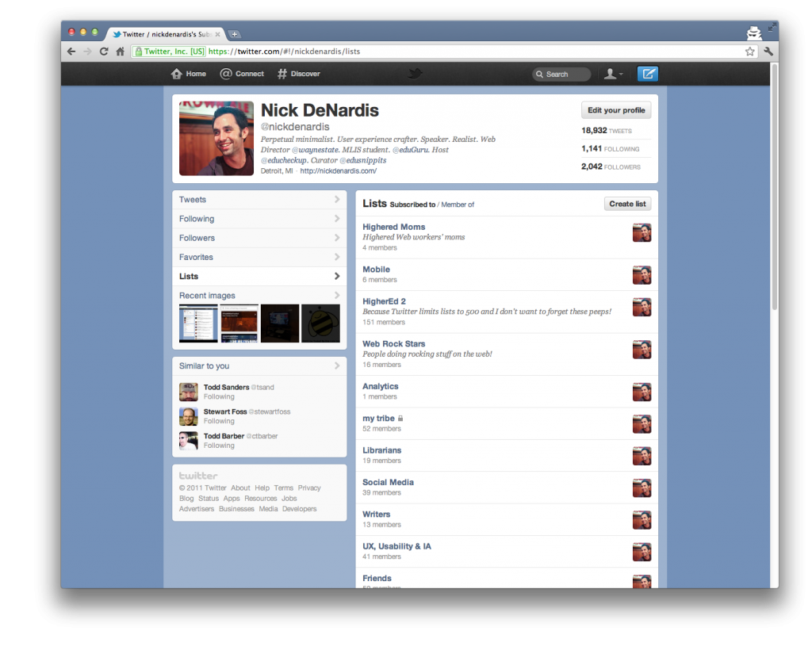This screenshot has height=662, width=812.
Task: Click the UX, Usability & IA avatar
Action: pos(642,553)
